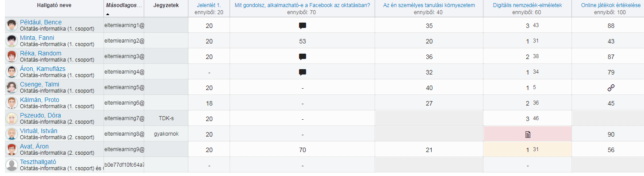Open Kálmán, Proto student profile link
644x176 pixels.
tap(39, 100)
